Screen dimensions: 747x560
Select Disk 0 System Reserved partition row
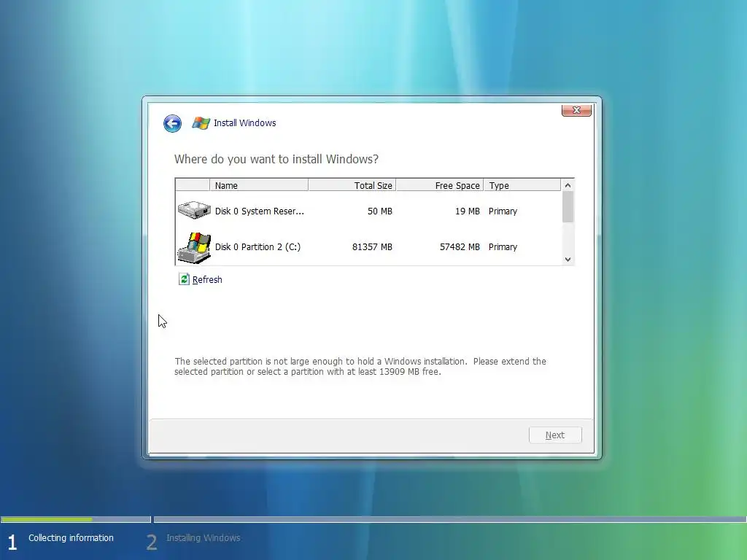click(368, 211)
